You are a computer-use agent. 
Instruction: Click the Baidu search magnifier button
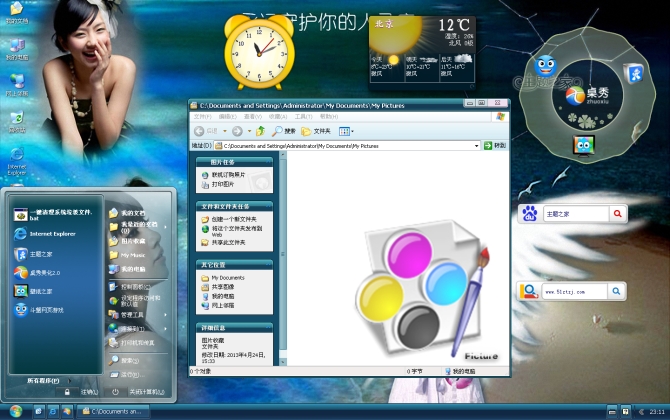618,213
